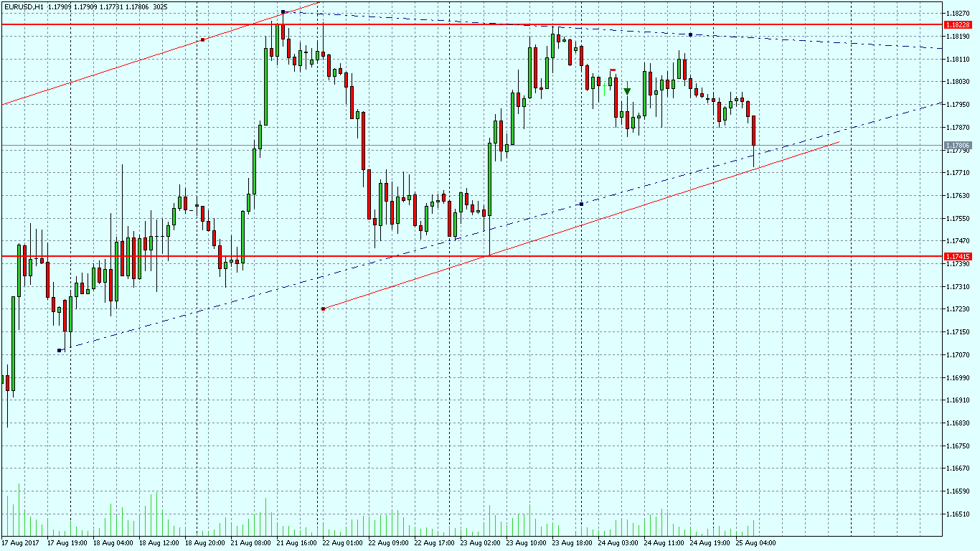Click the 1.16510 price scale value

[x=958, y=514]
